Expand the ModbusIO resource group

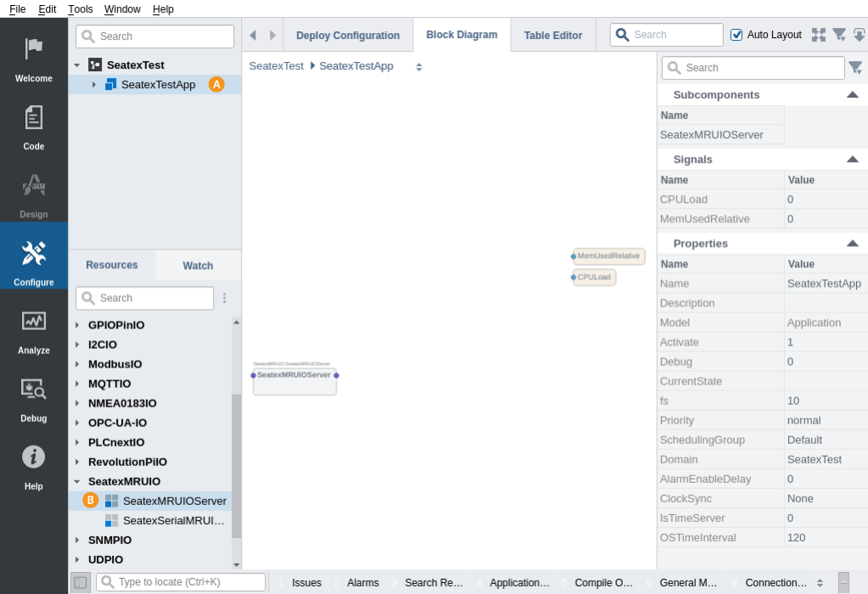[x=77, y=364]
